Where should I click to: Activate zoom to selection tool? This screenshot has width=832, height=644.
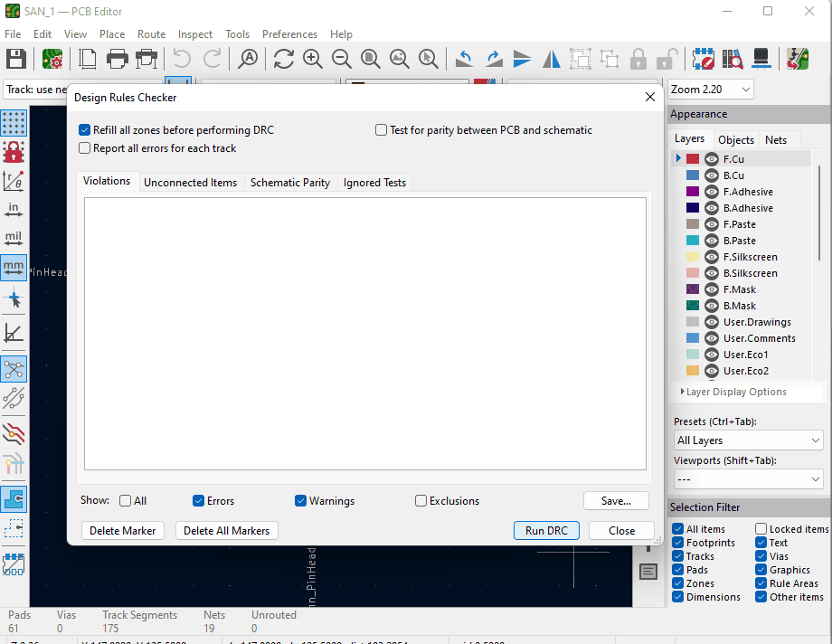(x=428, y=59)
